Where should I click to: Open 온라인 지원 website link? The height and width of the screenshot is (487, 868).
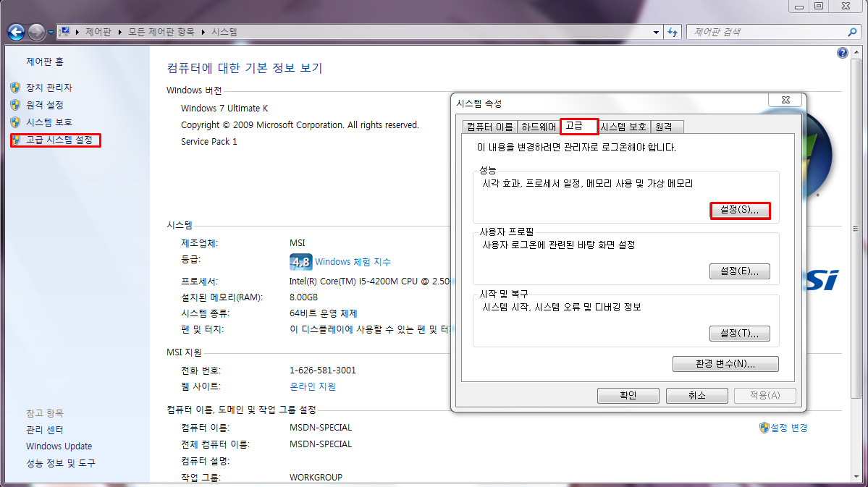313,386
